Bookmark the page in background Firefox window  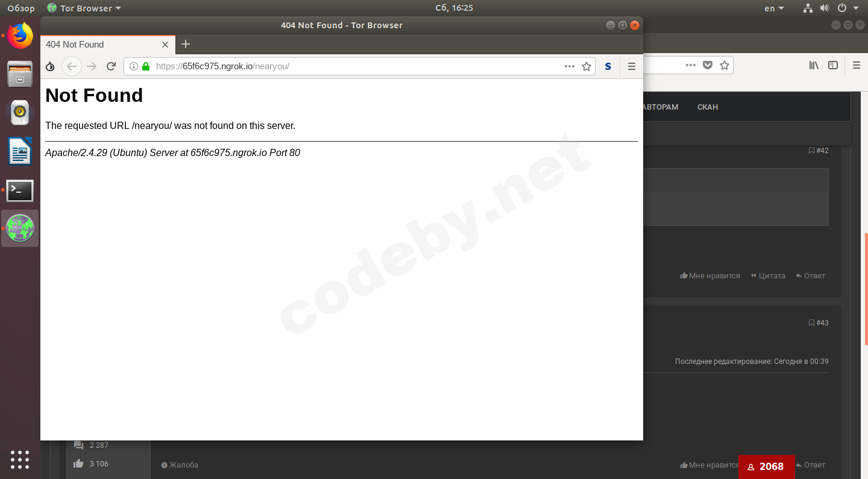tap(725, 65)
